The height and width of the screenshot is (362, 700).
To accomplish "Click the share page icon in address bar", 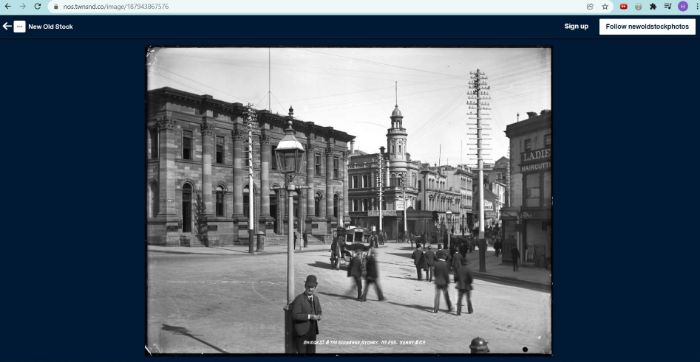I will pos(590,7).
